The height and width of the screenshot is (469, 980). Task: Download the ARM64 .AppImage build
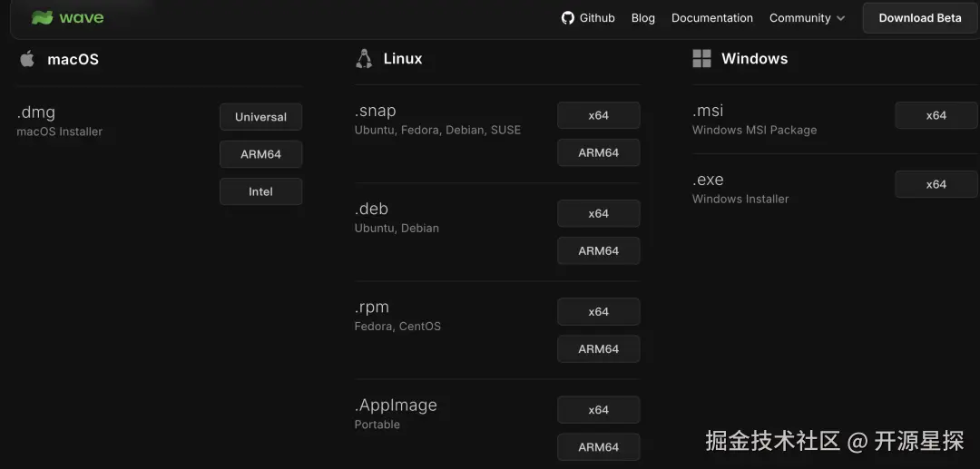[598, 446]
